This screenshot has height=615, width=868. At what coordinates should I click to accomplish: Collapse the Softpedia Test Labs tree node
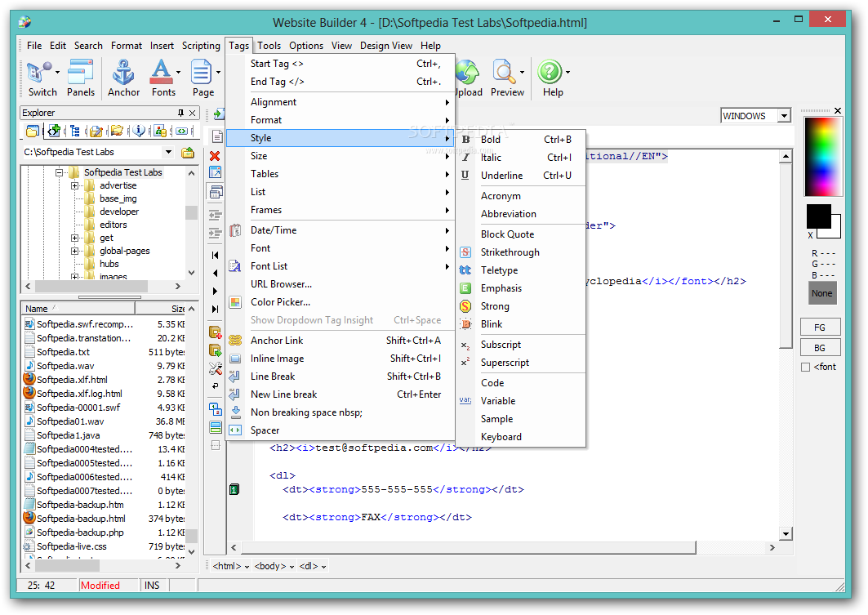coord(59,172)
